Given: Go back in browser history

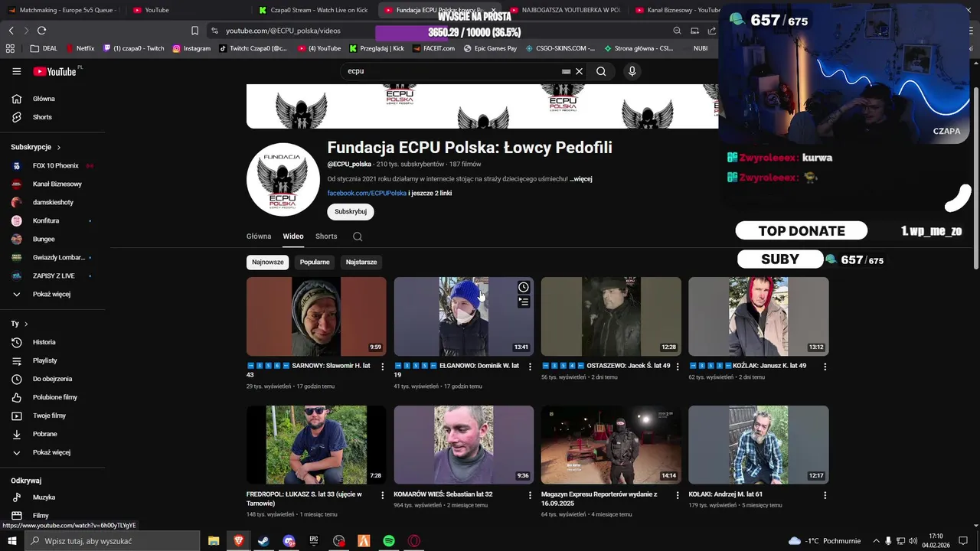Looking at the screenshot, I should pyautogui.click(x=11, y=31).
